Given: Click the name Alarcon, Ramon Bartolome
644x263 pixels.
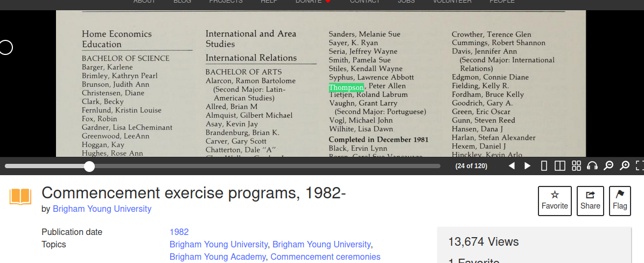Looking at the screenshot, I should (250, 81).
